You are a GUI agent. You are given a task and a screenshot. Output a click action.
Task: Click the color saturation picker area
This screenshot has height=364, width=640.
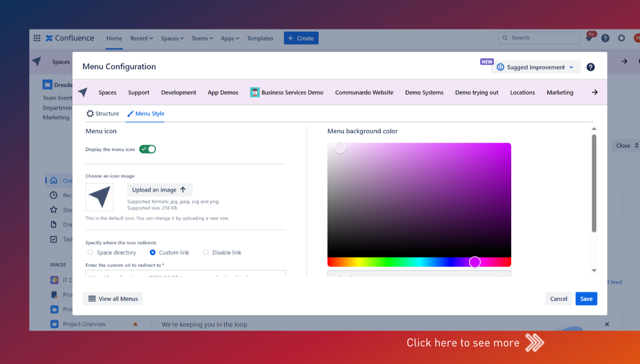[x=419, y=200]
